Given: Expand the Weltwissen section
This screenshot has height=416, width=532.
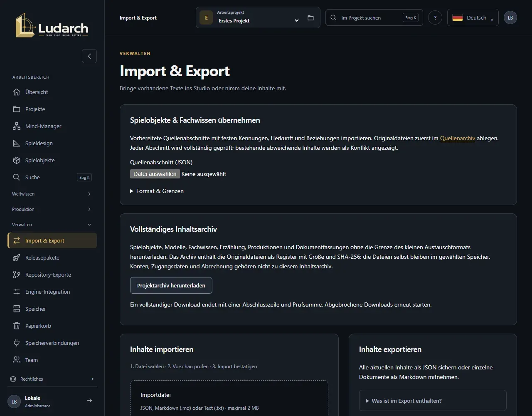Looking at the screenshot, I should click(x=52, y=194).
